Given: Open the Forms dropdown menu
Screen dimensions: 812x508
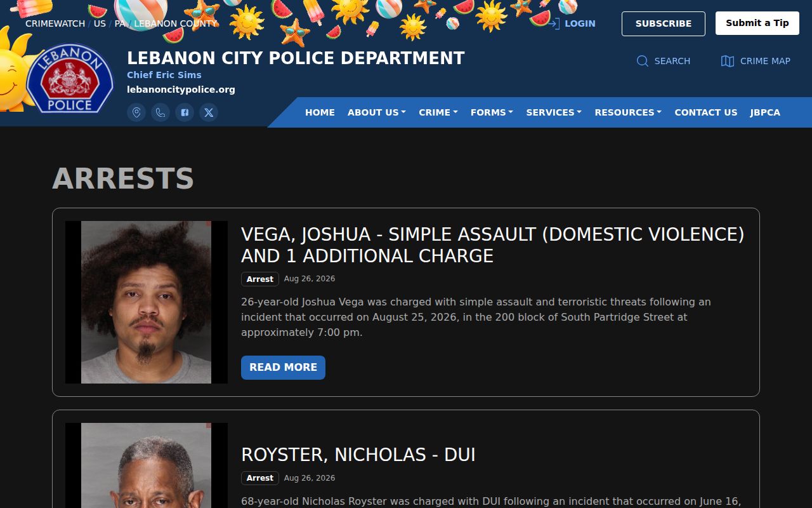Looking at the screenshot, I should (492, 112).
